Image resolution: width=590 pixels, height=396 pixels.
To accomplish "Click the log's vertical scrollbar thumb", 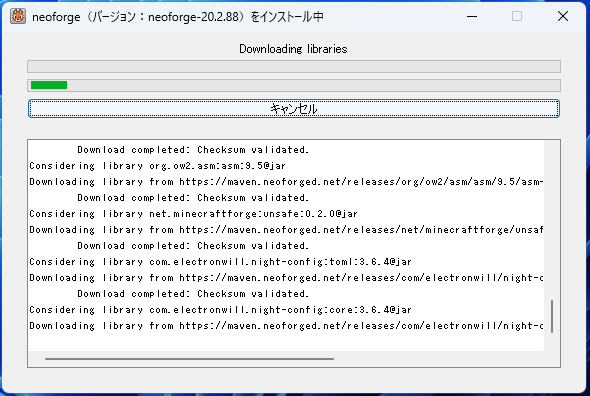I will (x=552, y=316).
